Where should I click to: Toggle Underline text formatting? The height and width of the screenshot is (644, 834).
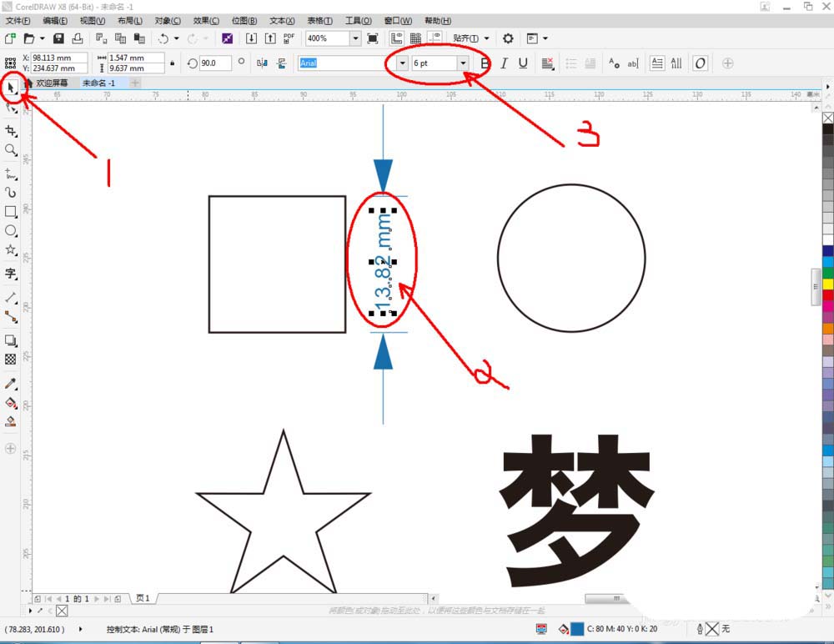[x=523, y=63]
